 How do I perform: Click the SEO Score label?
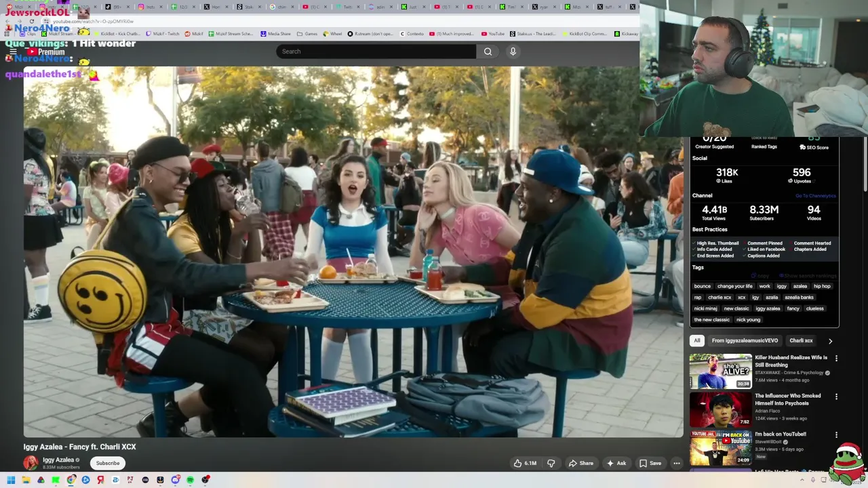pos(814,147)
